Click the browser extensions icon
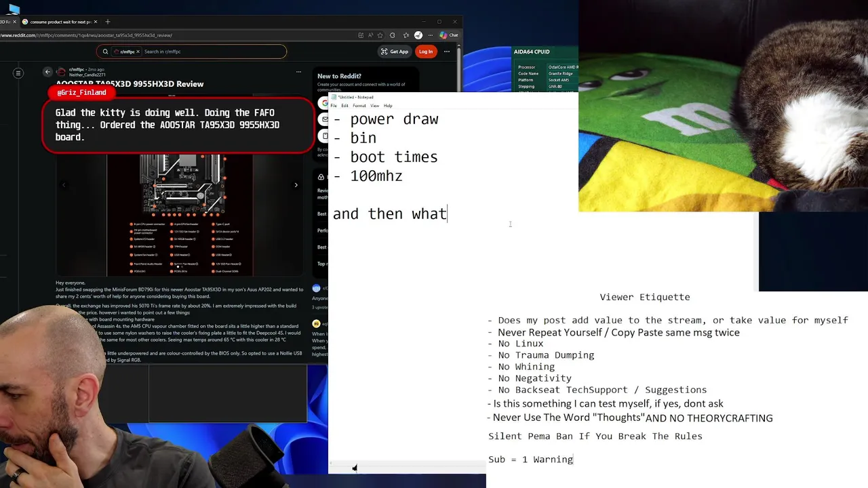868x488 pixels. pyautogui.click(x=393, y=35)
